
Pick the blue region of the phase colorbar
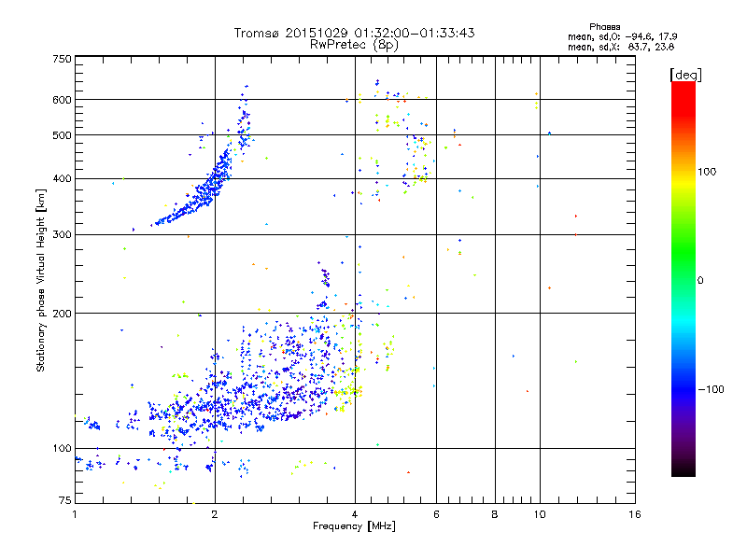(x=684, y=388)
